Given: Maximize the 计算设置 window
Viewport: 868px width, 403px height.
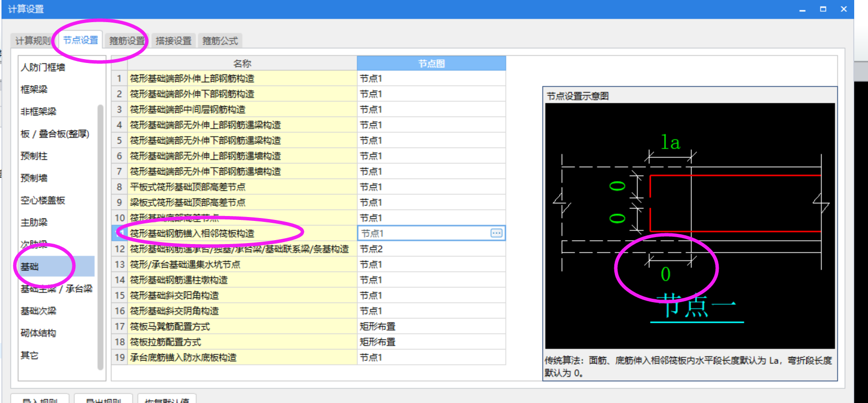Looking at the screenshot, I should pos(823,9).
